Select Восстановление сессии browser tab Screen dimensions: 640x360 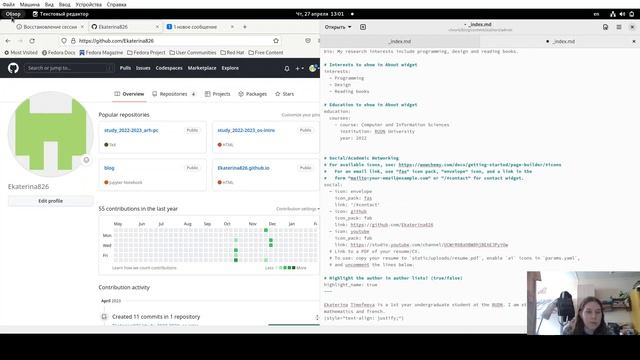pyautogui.click(x=50, y=27)
